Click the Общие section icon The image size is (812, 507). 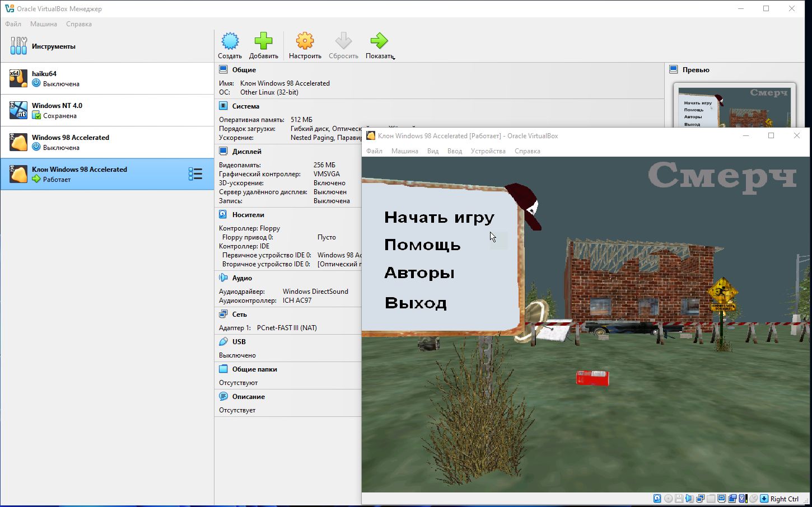pos(223,69)
